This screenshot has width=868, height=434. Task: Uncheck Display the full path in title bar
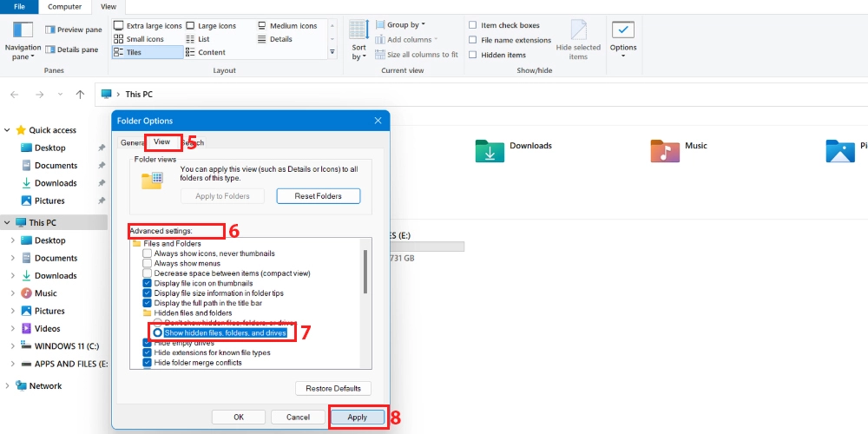tap(148, 303)
